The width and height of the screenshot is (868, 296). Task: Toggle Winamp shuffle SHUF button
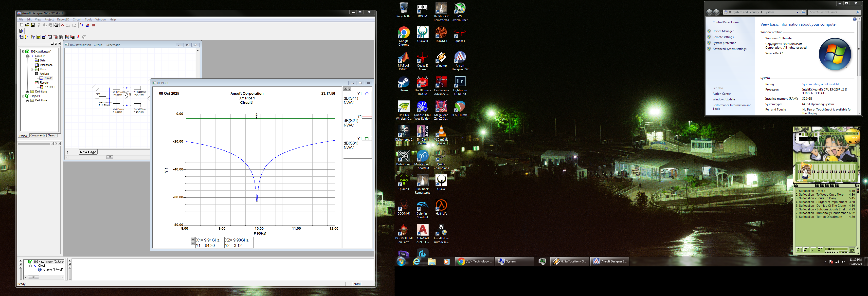click(840, 150)
